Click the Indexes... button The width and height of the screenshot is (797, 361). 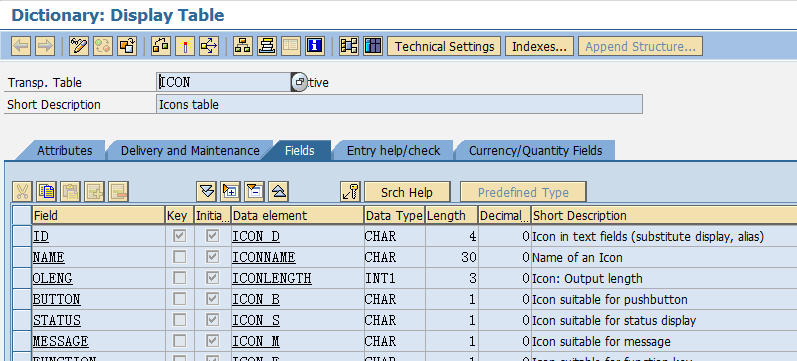pyautogui.click(x=539, y=46)
